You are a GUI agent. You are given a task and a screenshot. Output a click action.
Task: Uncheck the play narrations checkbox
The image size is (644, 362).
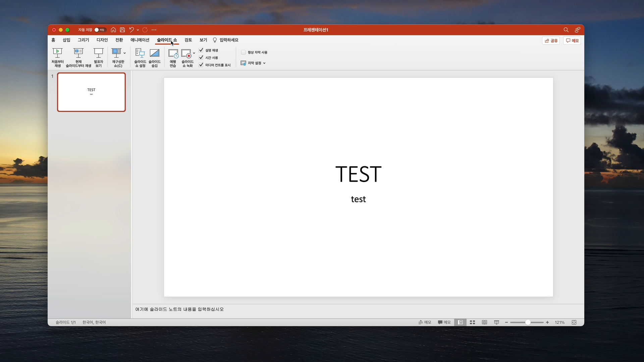pyautogui.click(x=201, y=50)
